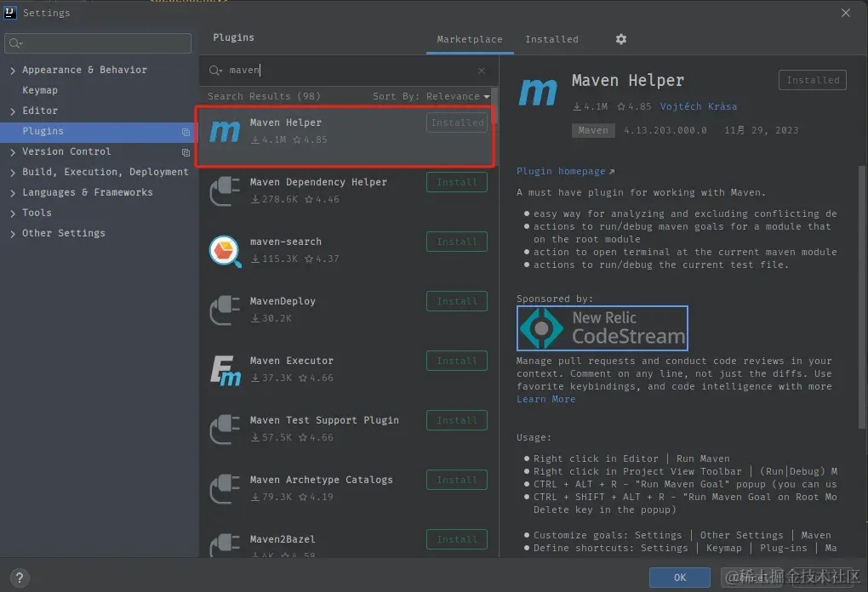Screen dimensions: 868x592
Task: Install the maven-search plugin
Action: click(457, 242)
